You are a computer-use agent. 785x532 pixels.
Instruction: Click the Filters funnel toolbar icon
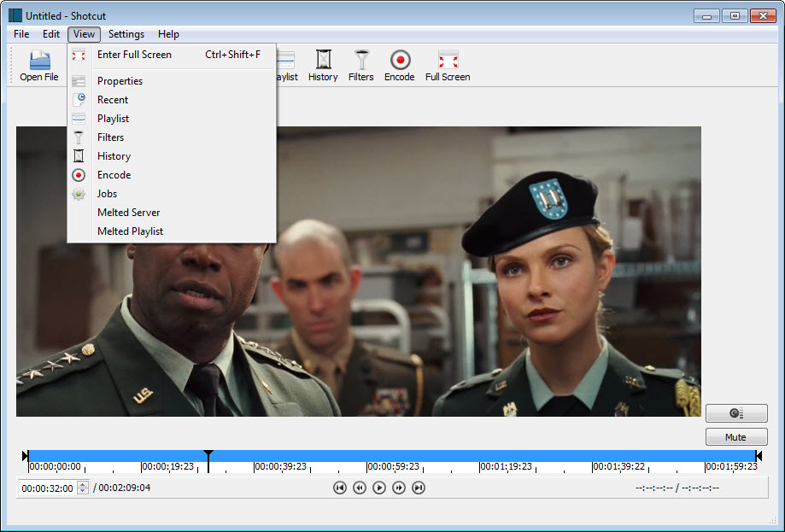(x=361, y=66)
